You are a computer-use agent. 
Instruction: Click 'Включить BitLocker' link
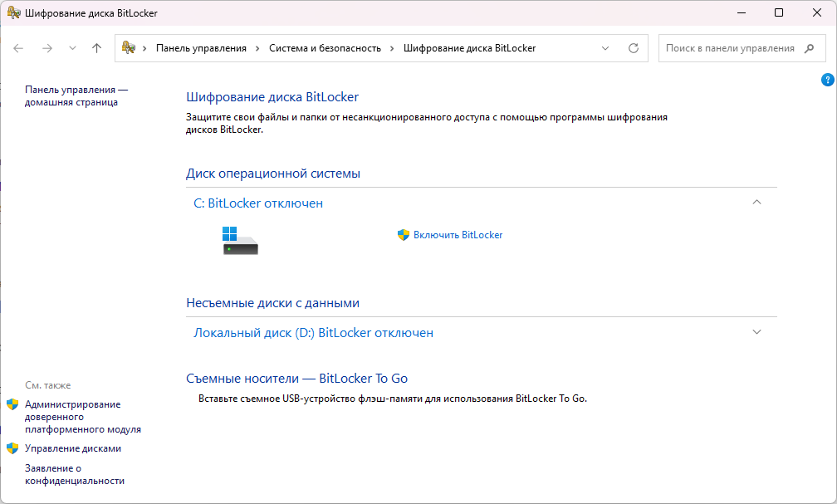[458, 235]
